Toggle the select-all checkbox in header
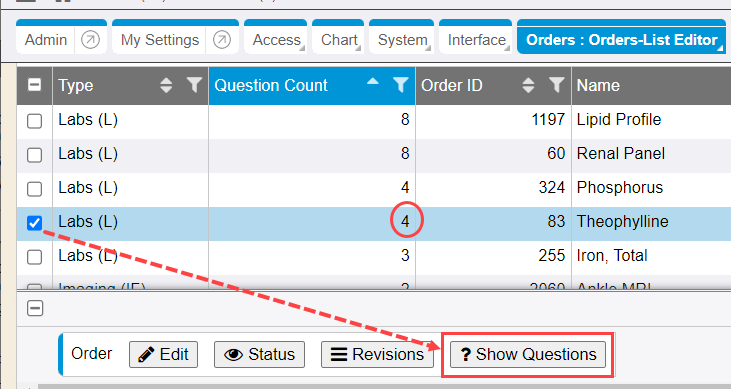The width and height of the screenshot is (731, 389). 34,85
